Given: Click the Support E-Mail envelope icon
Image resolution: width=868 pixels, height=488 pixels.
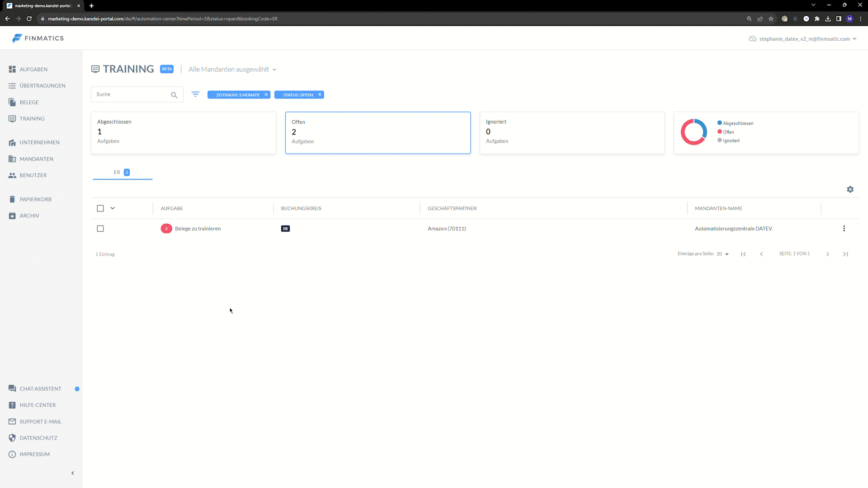Looking at the screenshot, I should click(12, 422).
